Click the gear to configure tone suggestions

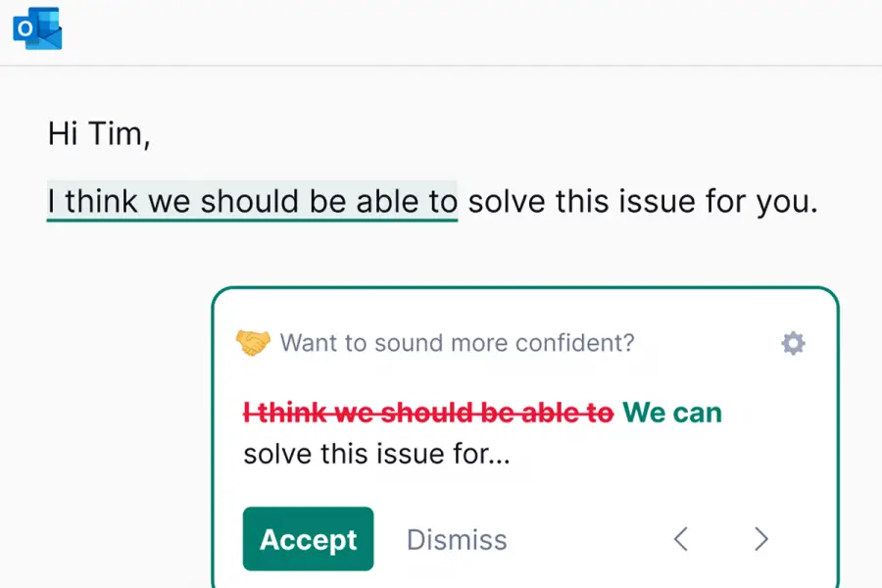(792, 343)
